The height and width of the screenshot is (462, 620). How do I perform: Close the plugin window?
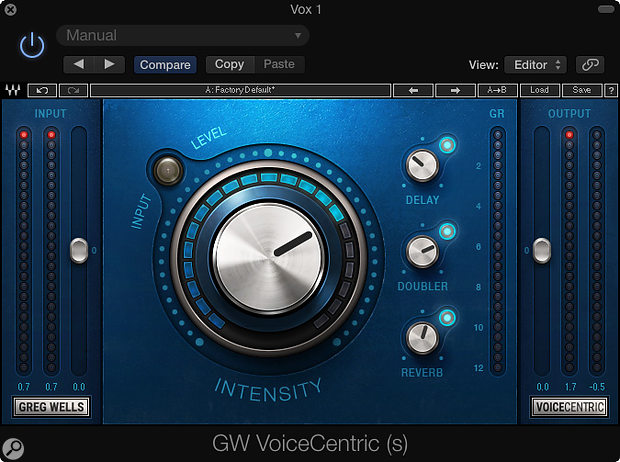(11, 9)
